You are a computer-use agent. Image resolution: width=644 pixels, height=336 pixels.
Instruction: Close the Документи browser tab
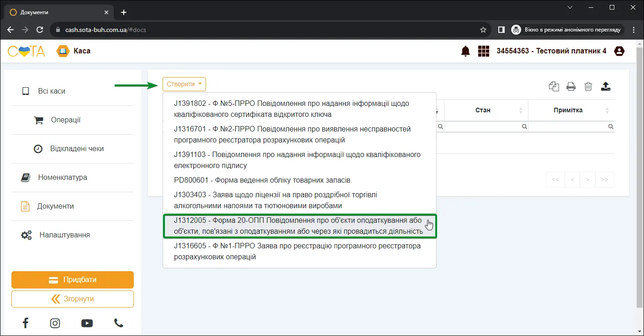pyautogui.click(x=106, y=12)
